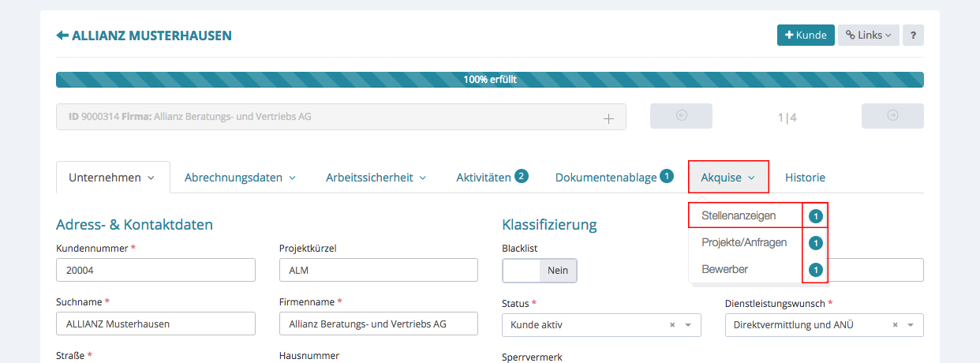
Task: Open the Abrechnungsdaten tab menu
Action: coord(240,178)
